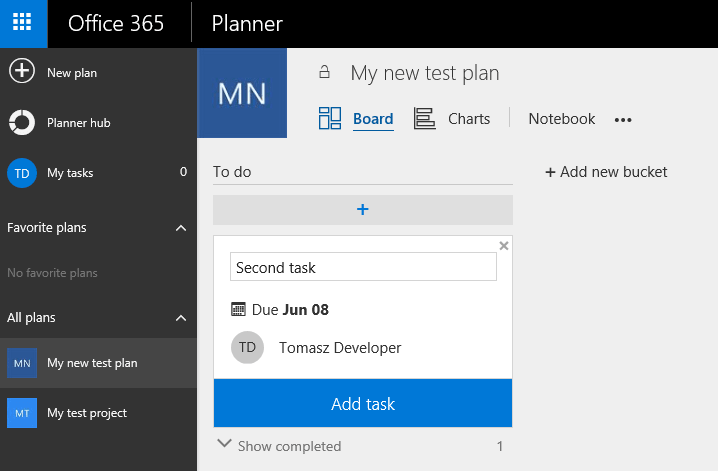
Task: Click the calendar icon beside Due date
Action: click(x=238, y=309)
